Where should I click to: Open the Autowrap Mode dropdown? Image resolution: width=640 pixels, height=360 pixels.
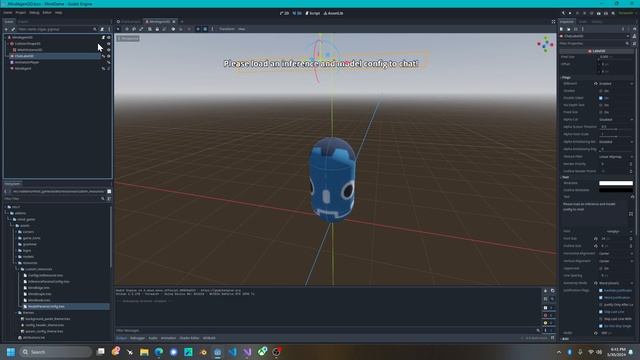click(616, 283)
